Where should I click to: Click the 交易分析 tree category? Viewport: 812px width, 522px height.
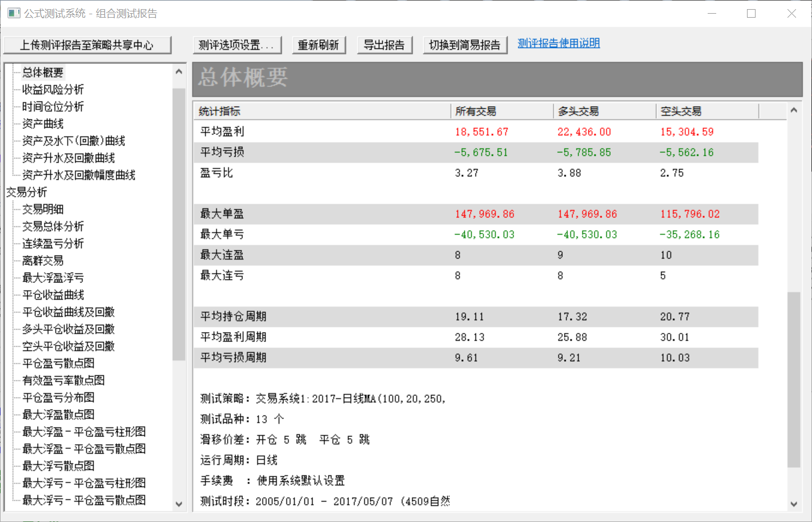27,192
